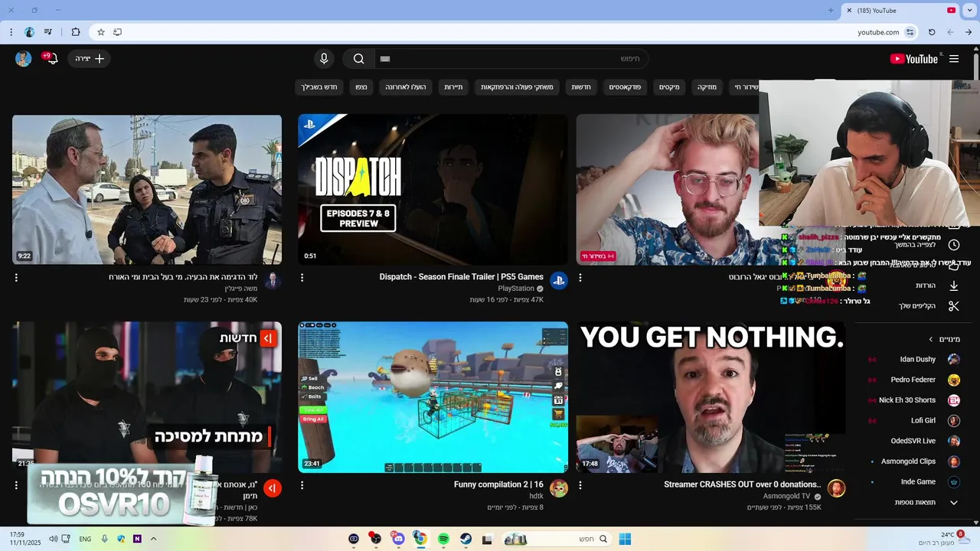Open Asmongold Clips subscription channel
Screen dimensions: 980x551
pos(914,461)
